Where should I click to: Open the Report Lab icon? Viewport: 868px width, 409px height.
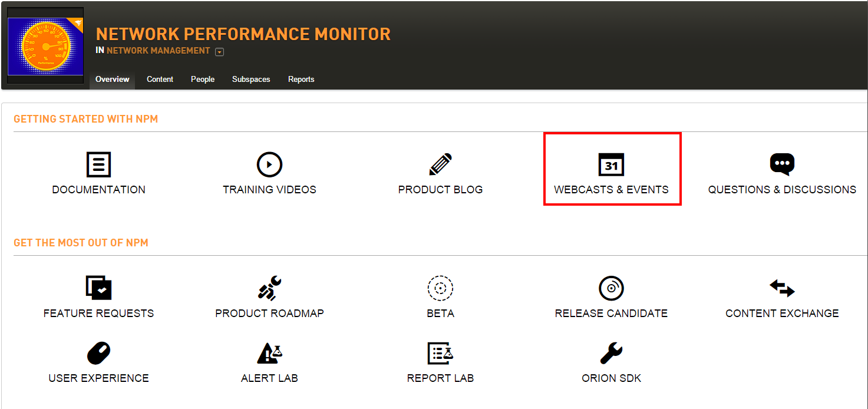tap(440, 353)
